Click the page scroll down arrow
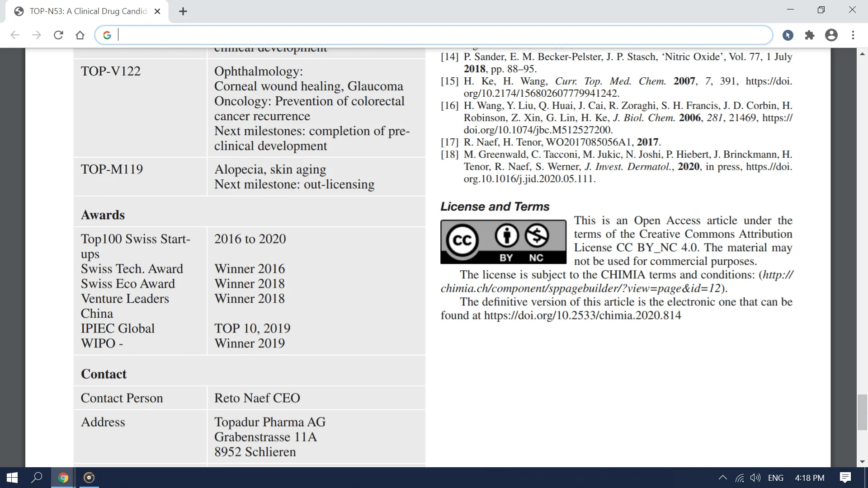868x488 pixels. click(x=862, y=462)
